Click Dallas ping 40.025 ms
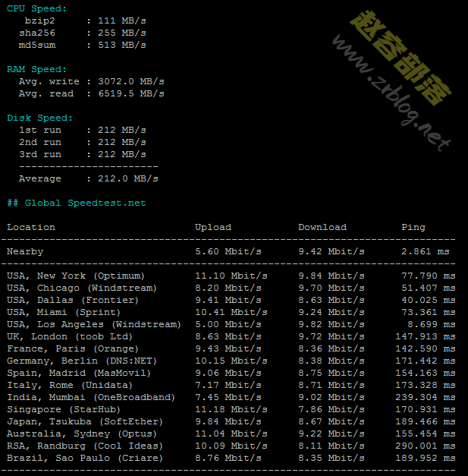 point(429,300)
